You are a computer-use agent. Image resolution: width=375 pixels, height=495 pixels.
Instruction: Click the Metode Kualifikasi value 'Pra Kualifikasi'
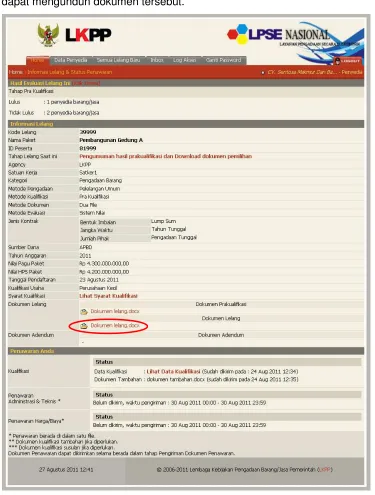point(94,197)
